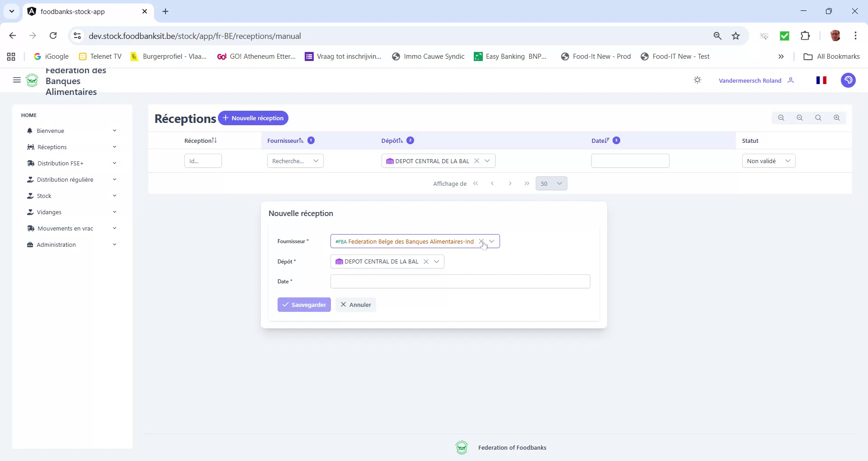Clear the DEPOT CENTRAL filter with its X
Screen dimensions: 868x461
[477, 160]
